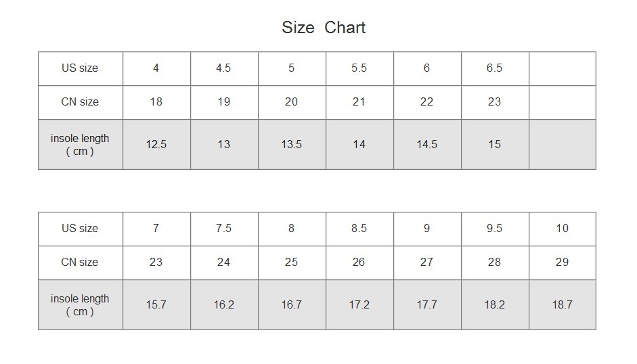Select US size 9.5 cell
The width and height of the screenshot is (637, 364).
[496, 229]
